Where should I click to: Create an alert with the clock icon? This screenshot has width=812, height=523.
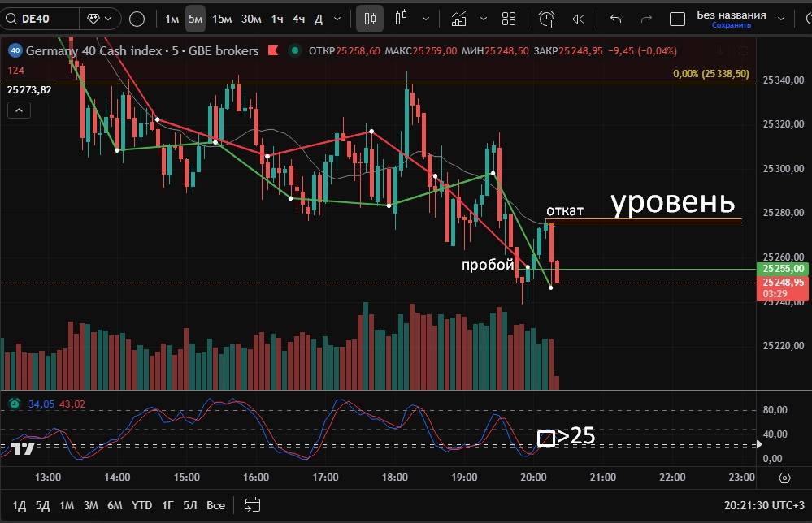pyautogui.click(x=547, y=19)
